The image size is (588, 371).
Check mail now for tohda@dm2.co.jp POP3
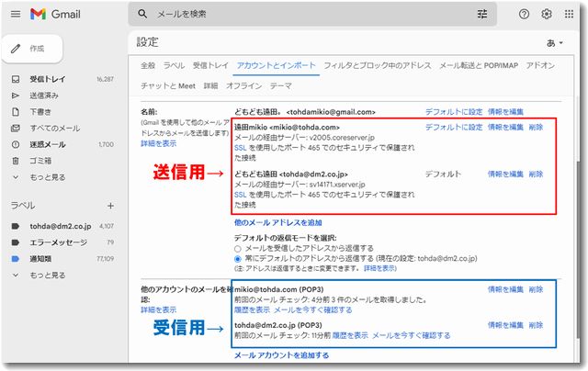click(x=412, y=335)
